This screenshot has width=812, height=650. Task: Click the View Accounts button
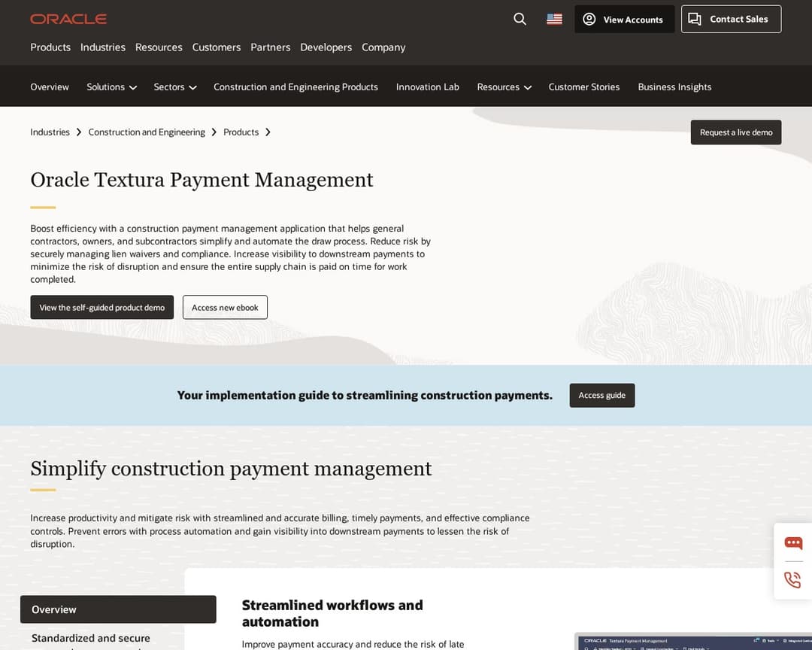coord(624,19)
